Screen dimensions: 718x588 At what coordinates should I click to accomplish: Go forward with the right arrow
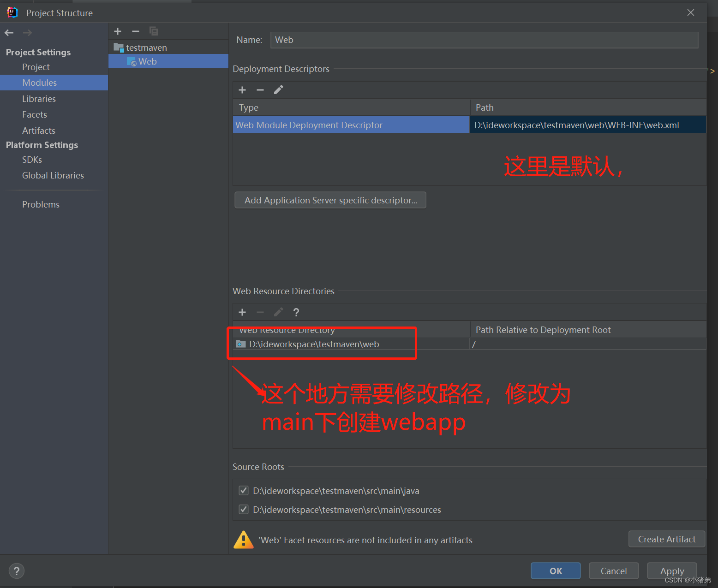click(x=27, y=33)
